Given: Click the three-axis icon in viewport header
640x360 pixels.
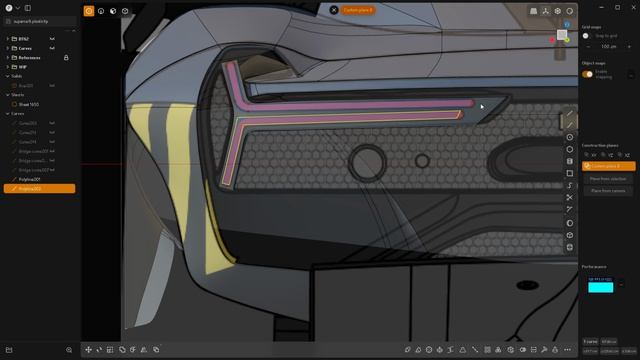Looking at the screenshot, I should 545,11.
